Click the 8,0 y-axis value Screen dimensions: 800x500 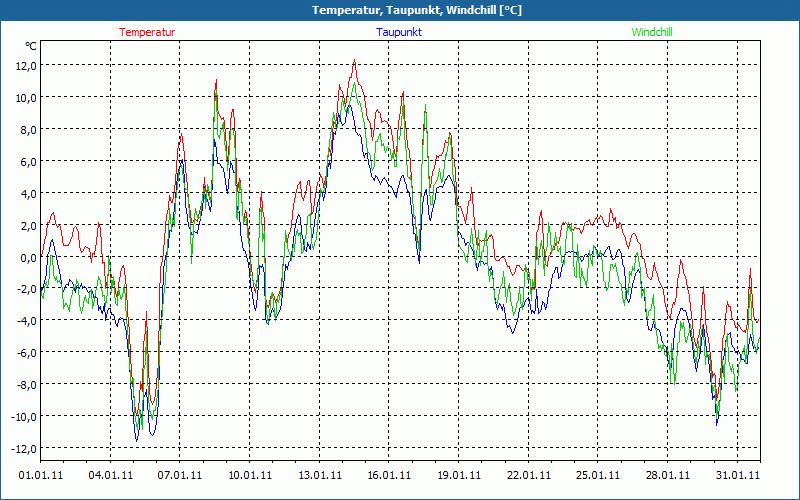tap(29, 130)
